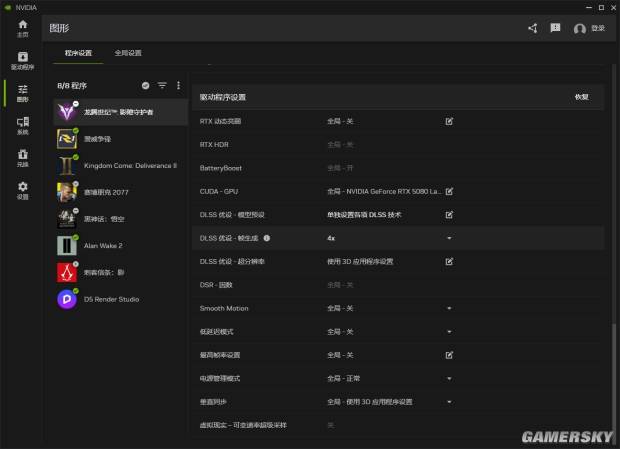620x449 pixels.
Task: Select the Kingdom Come: Deliverance II icon
Action: click(67, 165)
